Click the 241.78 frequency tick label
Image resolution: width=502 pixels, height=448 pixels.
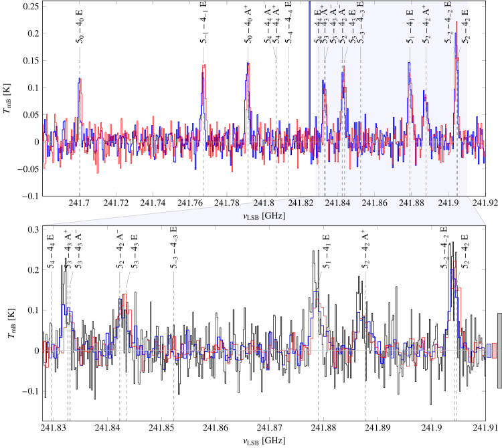227,203
